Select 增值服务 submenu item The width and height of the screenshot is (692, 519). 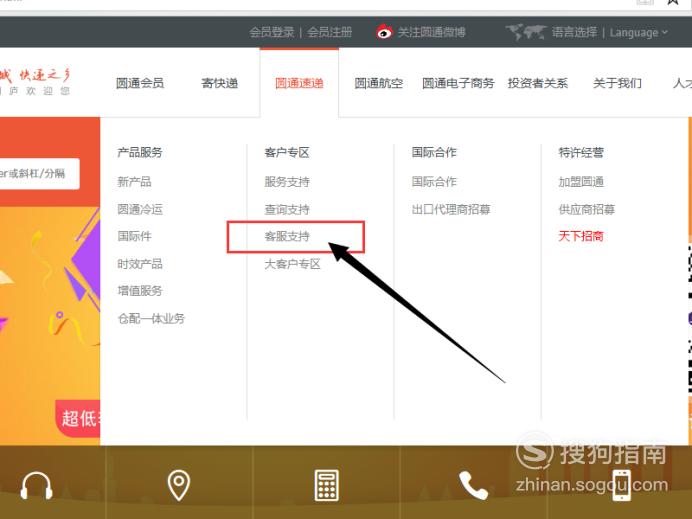pos(140,291)
